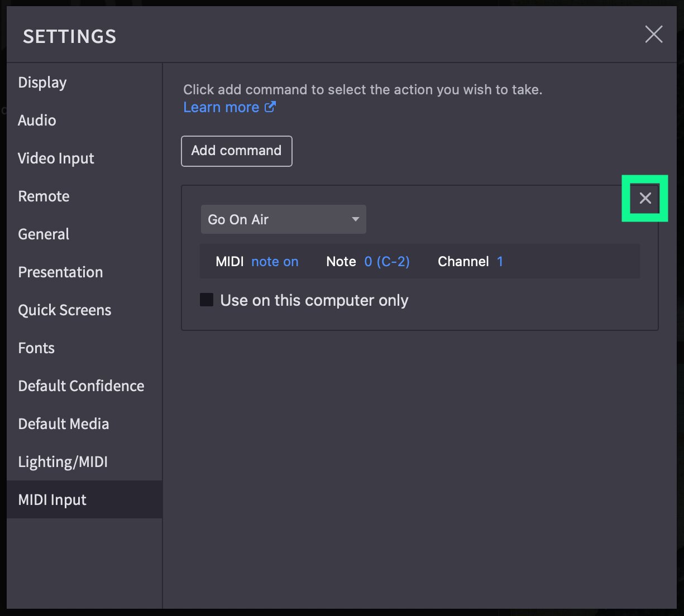684x616 pixels.
Task: Select Default Confidence settings
Action: pos(84,386)
